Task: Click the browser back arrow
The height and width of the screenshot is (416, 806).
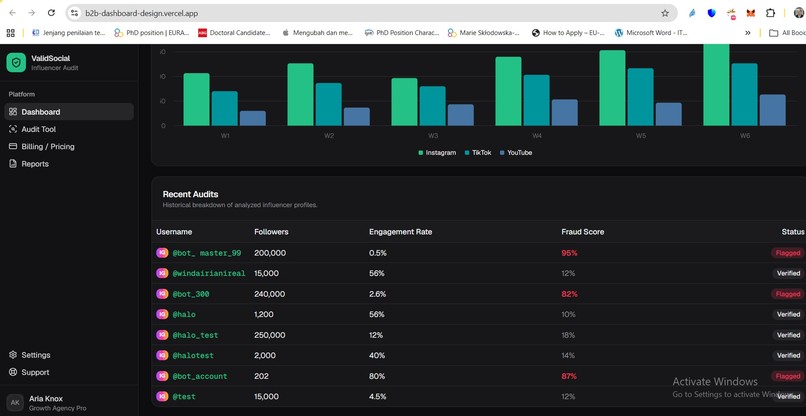Action: 12,13
